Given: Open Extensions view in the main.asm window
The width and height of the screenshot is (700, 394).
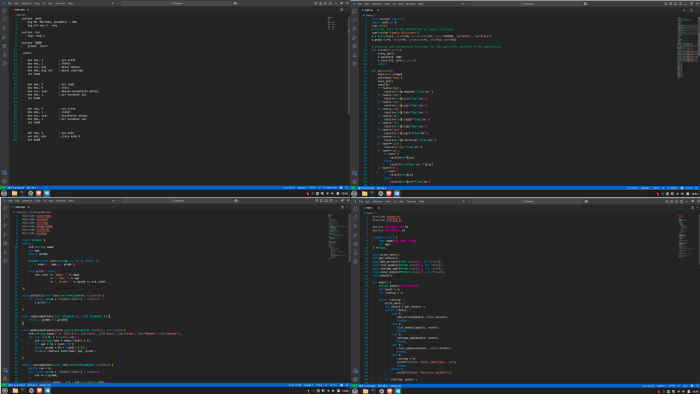Looking at the screenshot, I should click(4, 46).
